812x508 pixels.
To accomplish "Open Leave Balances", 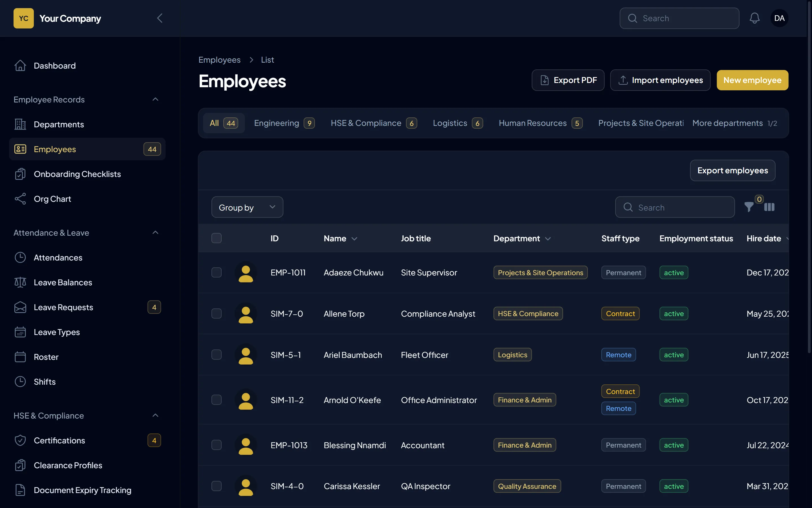I will [x=87, y=282].
